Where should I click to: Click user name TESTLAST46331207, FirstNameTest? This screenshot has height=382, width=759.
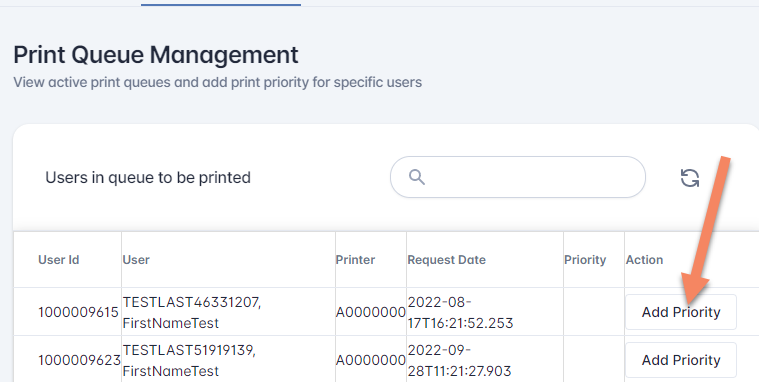coord(192,312)
